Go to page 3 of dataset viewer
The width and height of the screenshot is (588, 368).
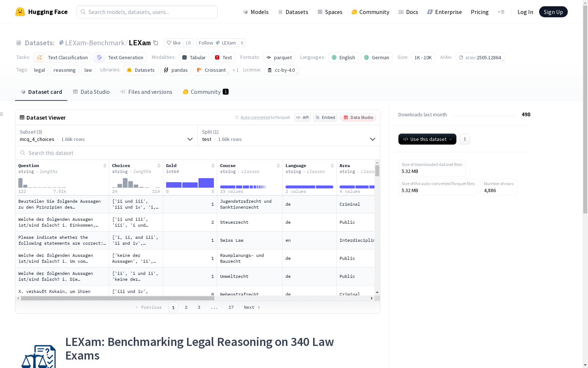(199, 307)
